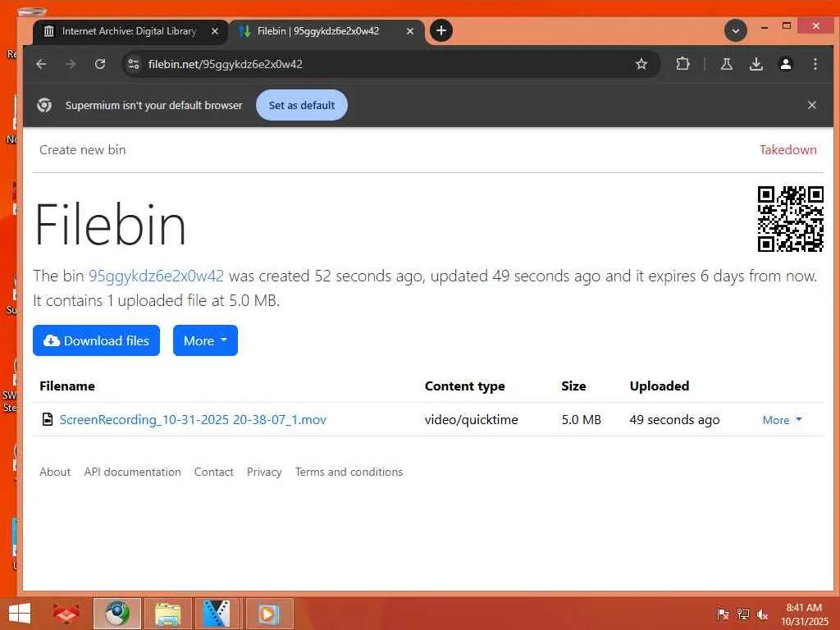Image resolution: width=840 pixels, height=630 pixels.
Task: Open the About footer link
Action: 55,472
